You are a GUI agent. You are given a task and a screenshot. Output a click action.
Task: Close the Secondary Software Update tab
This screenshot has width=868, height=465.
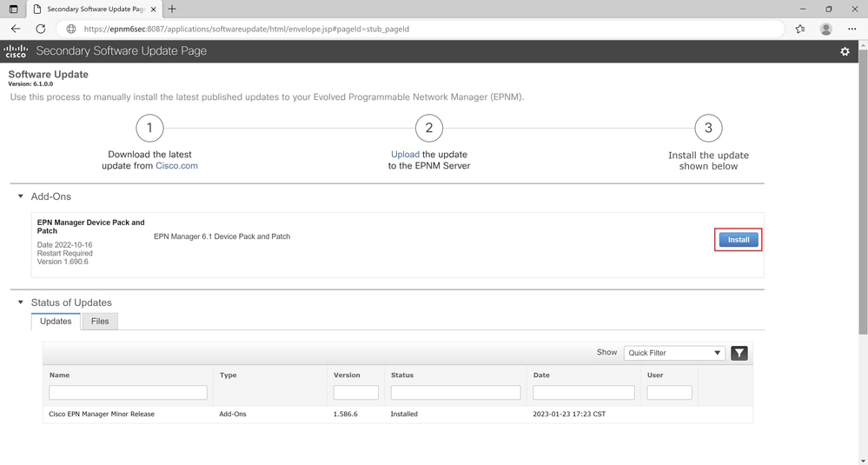(x=153, y=10)
